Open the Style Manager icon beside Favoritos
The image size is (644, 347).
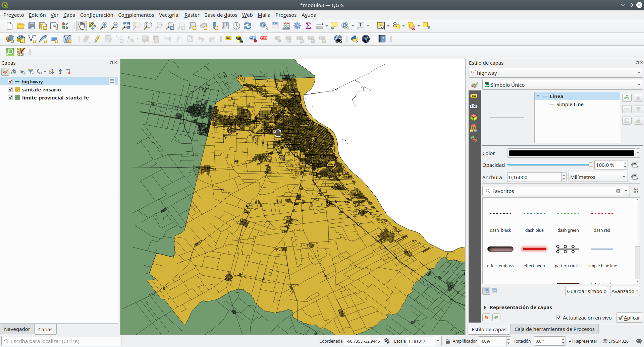point(636,191)
